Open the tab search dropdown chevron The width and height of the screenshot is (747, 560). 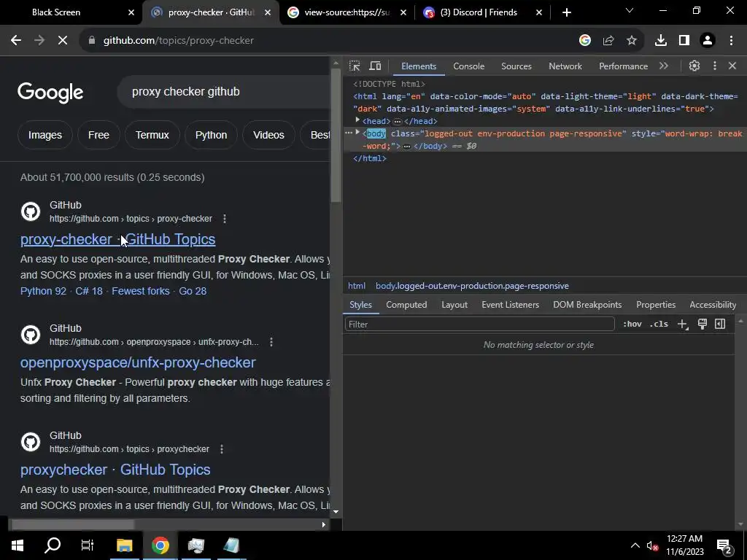coord(630,10)
